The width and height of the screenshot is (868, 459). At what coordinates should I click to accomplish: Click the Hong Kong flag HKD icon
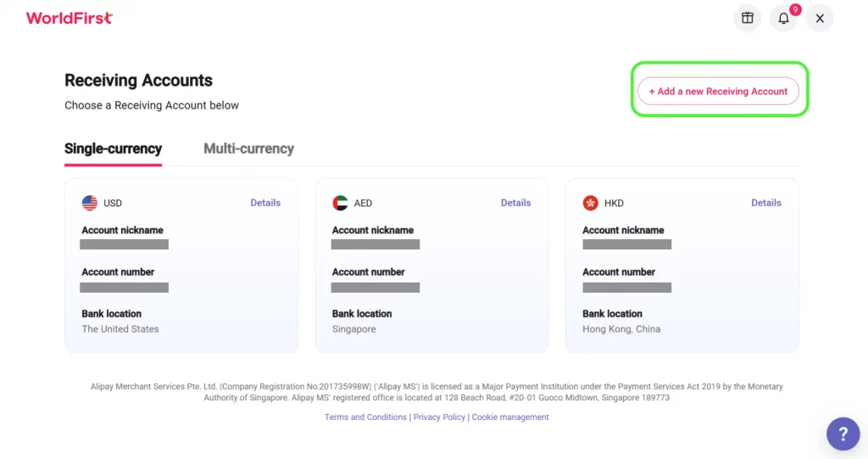click(591, 203)
